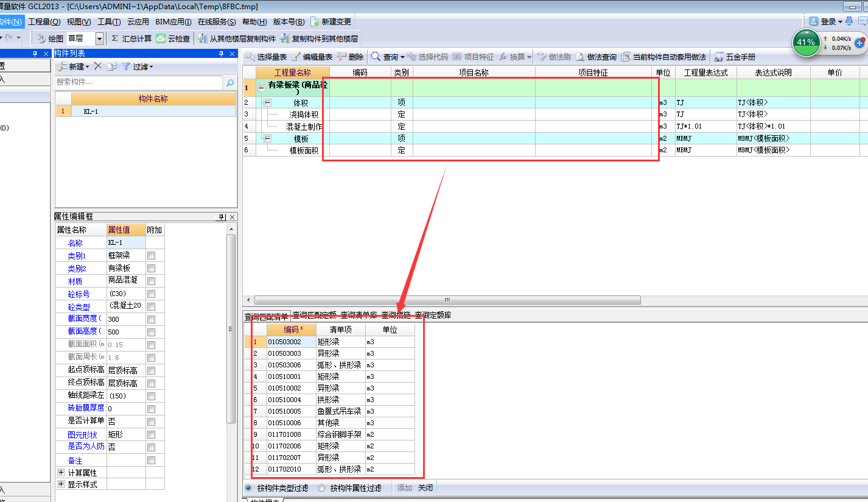868x502 pixels.
Task: Click 复制构件到其他楼层 toolbar button
Action: click(319, 38)
